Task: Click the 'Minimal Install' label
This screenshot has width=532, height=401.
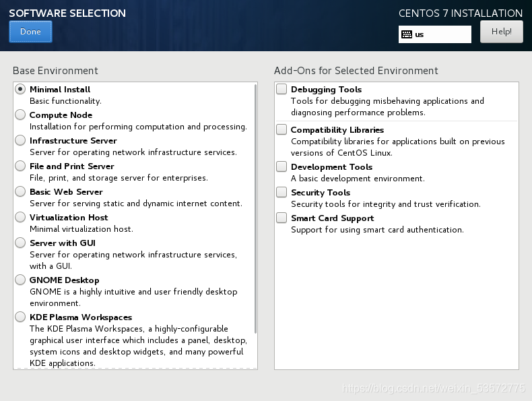Action: coord(60,90)
